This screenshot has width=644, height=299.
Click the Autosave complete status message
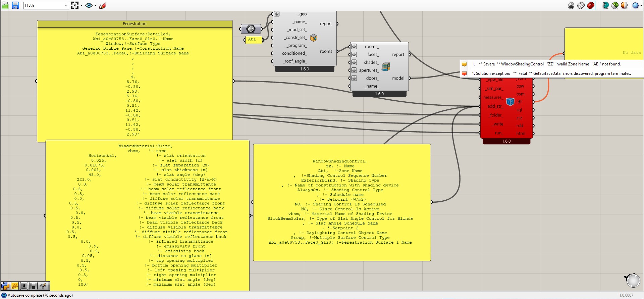click(x=40, y=295)
